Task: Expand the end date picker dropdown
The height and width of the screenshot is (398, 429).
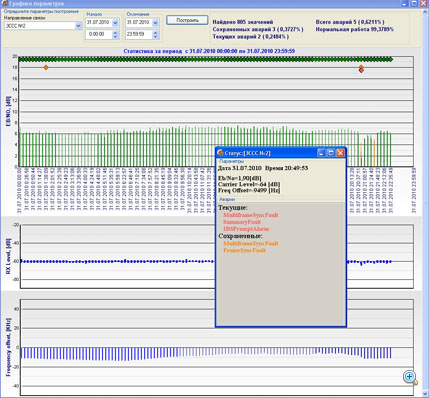Action: click(155, 22)
